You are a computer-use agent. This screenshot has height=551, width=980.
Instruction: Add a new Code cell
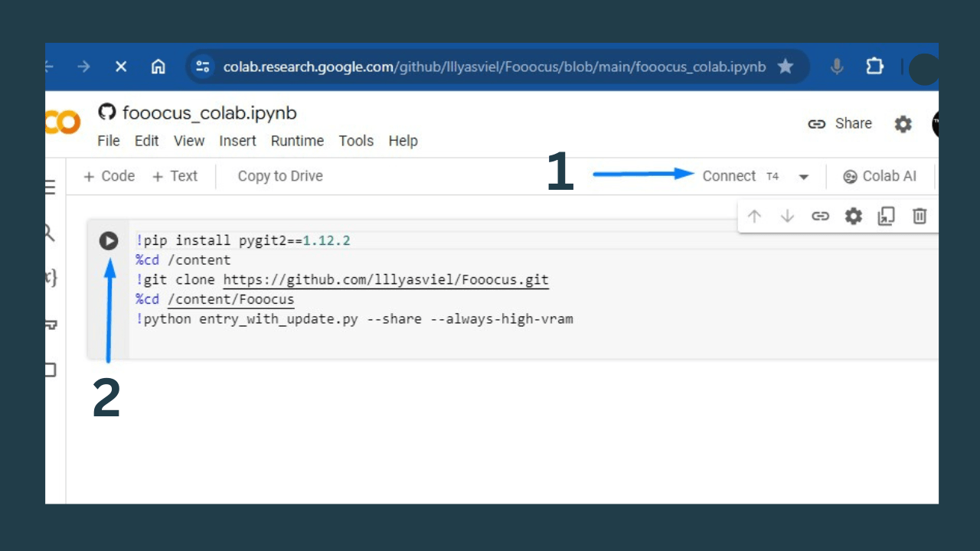click(109, 176)
